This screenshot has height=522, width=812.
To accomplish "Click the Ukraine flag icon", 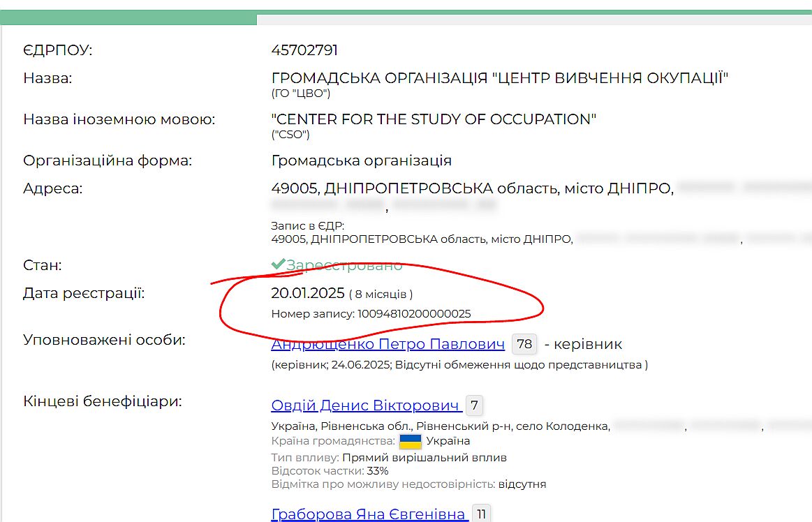I will [411, 441].
